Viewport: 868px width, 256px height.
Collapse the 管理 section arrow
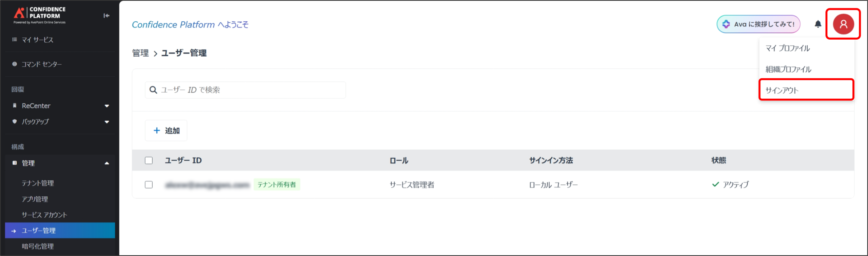pyautogui.click(x=107, y=163)
